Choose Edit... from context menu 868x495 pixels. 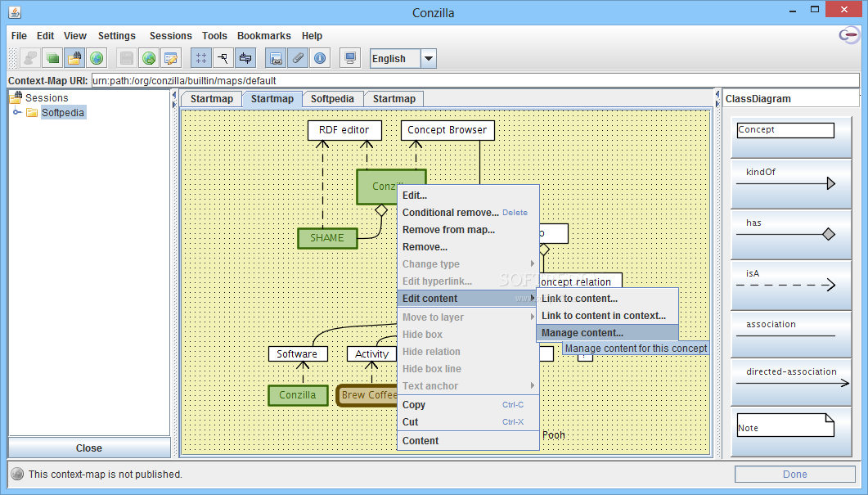[468, 196]
